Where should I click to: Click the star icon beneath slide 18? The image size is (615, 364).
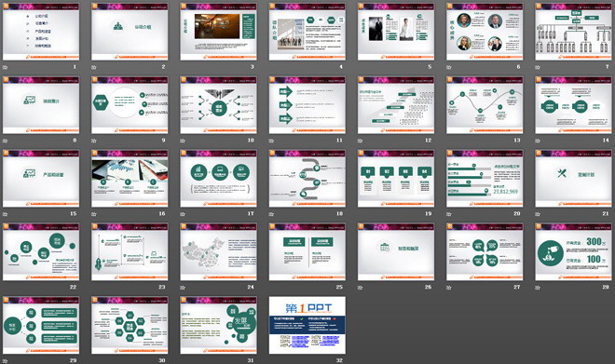271,214
